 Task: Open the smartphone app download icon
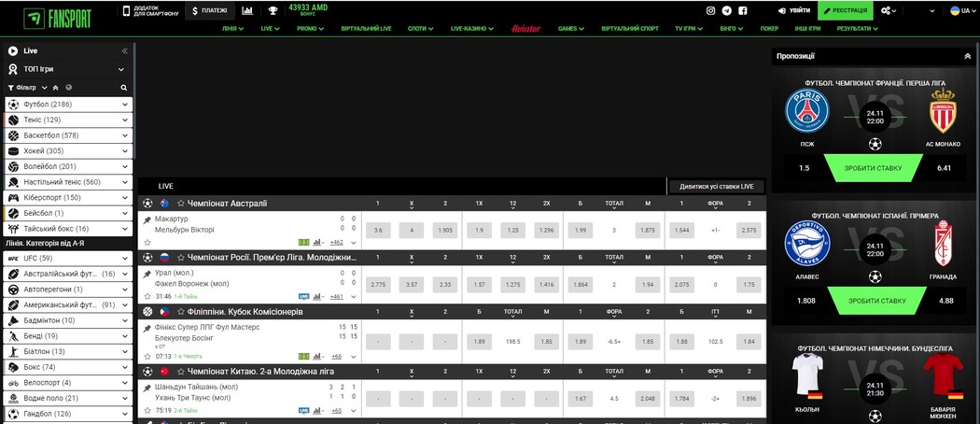tap(129, 10)
